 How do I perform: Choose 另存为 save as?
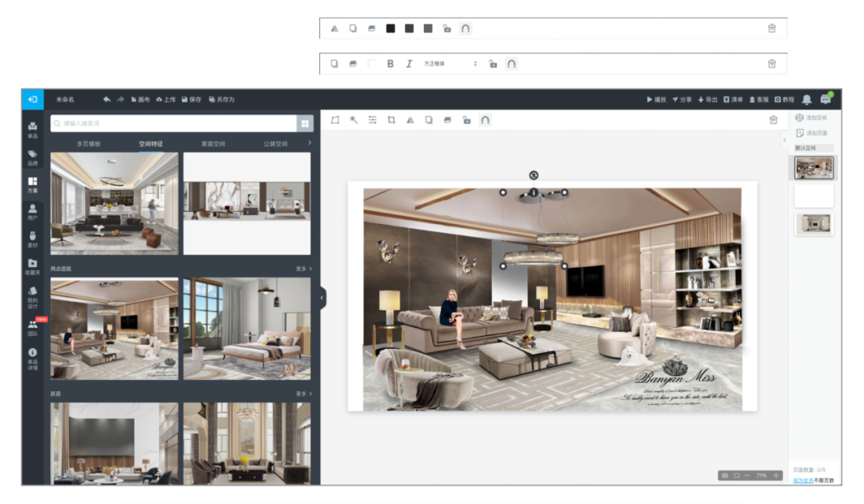(222, 100)
